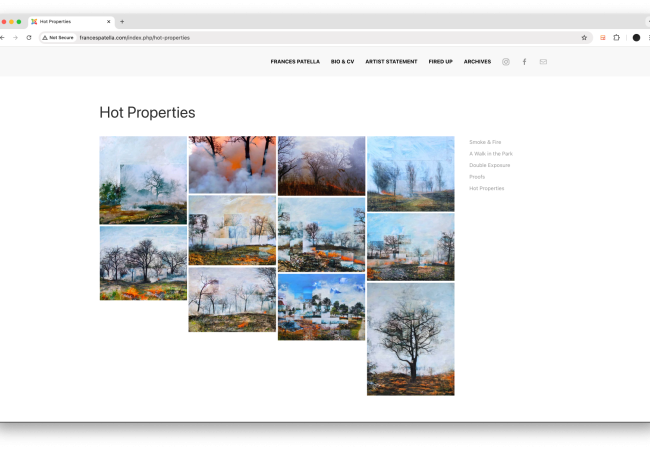This screenshot has width=650, height=450.
Task: Bookmark this page with star icon
Action: pyautogui.click(x=584, y=37)
